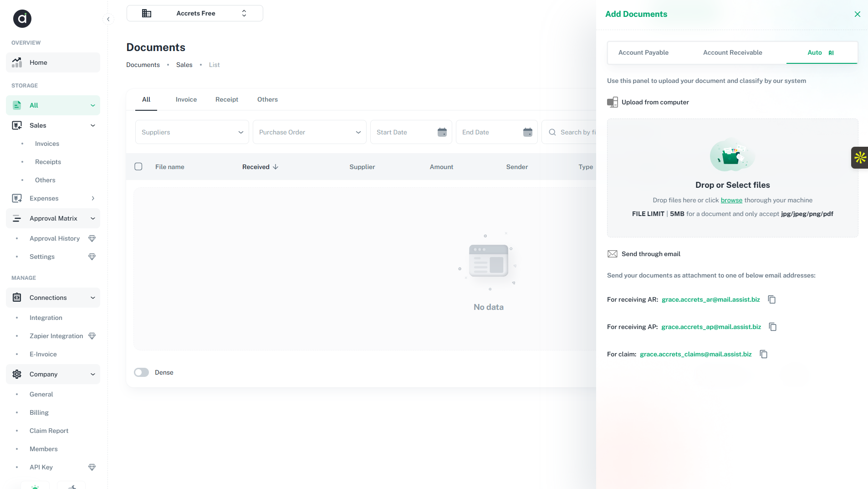Screen dimensions: 868x489
Task: Click the Upload from computer icon
Action: coord(613,102)
